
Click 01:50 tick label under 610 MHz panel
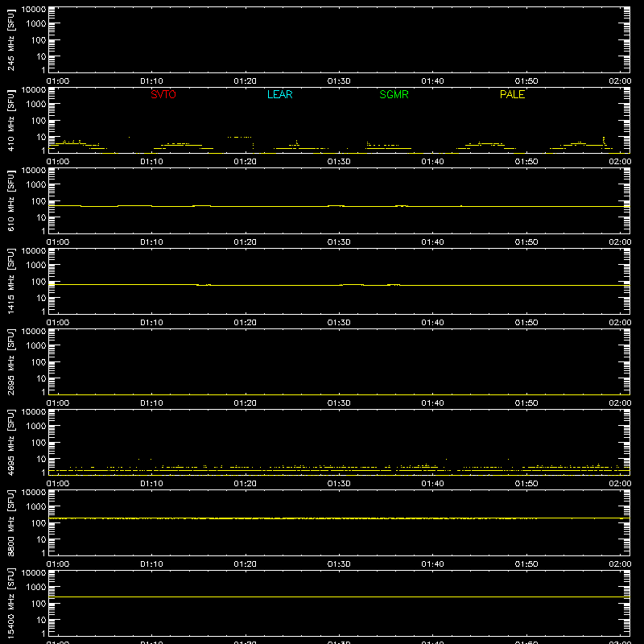(526, 242)
